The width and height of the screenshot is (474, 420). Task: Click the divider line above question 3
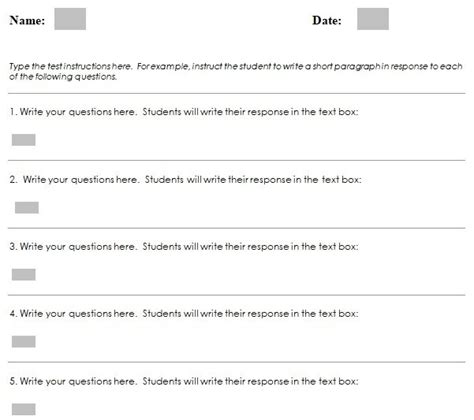(x=237, y=228)
